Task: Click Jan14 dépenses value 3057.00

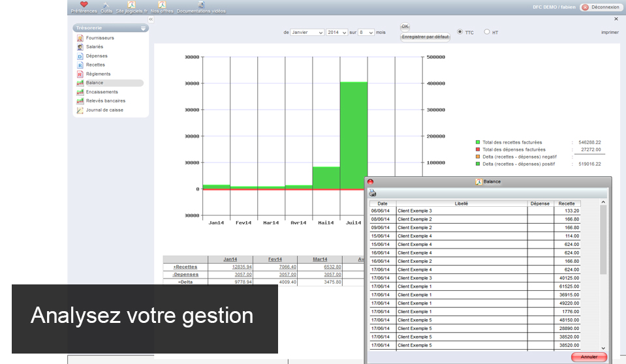Action: [243, 275]
